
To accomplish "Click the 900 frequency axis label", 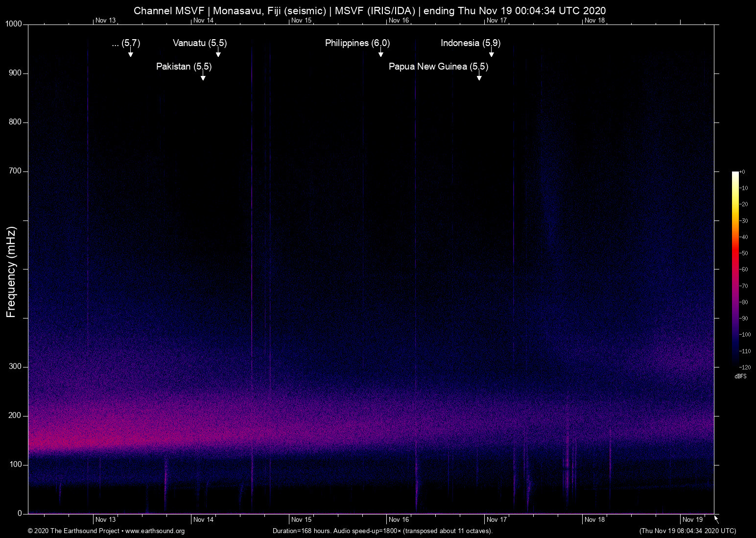I will [x=15, y=73].
